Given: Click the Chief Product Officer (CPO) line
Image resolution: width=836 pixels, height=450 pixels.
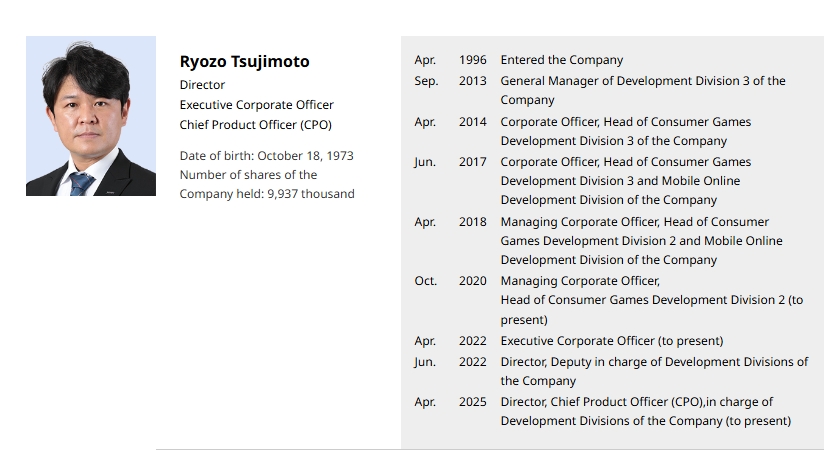Looking at the screenshot, I should tap(255, 125).
